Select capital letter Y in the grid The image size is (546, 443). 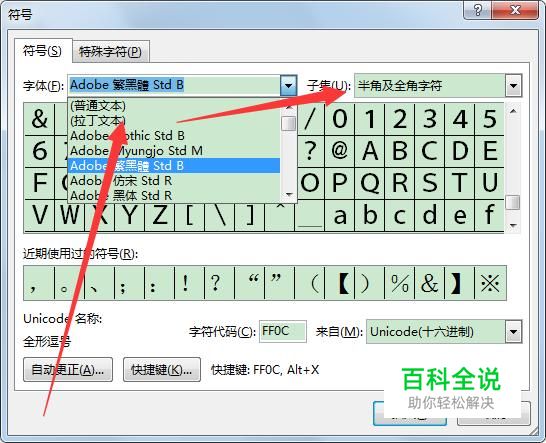click(x=130, y=215)
